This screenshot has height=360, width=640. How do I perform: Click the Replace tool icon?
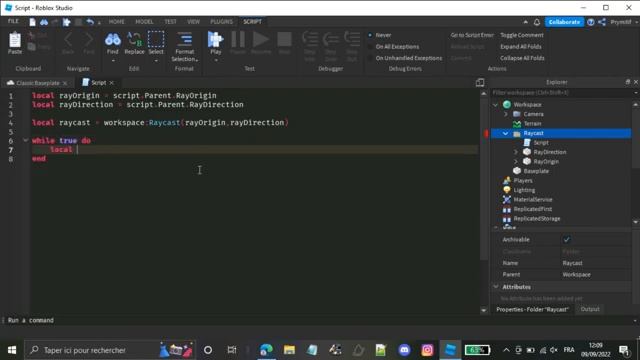(134, 40)
